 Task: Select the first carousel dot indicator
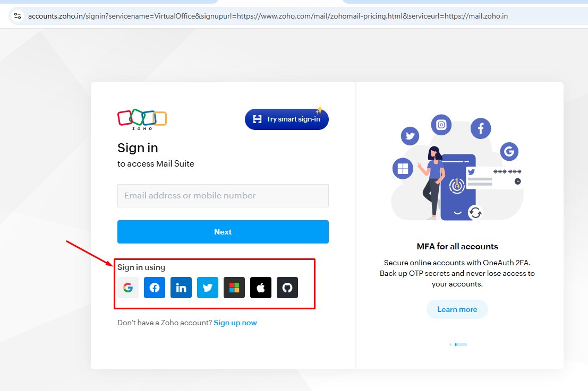pyautogui.click(x=451, y=344)
